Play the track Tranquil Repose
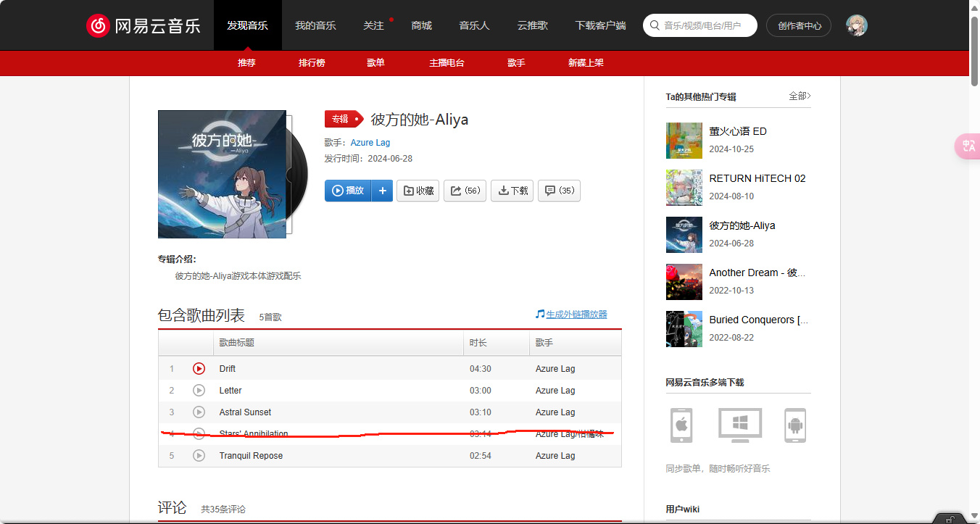Viewport: 980px width, 524px height. (x=199, y=455)
